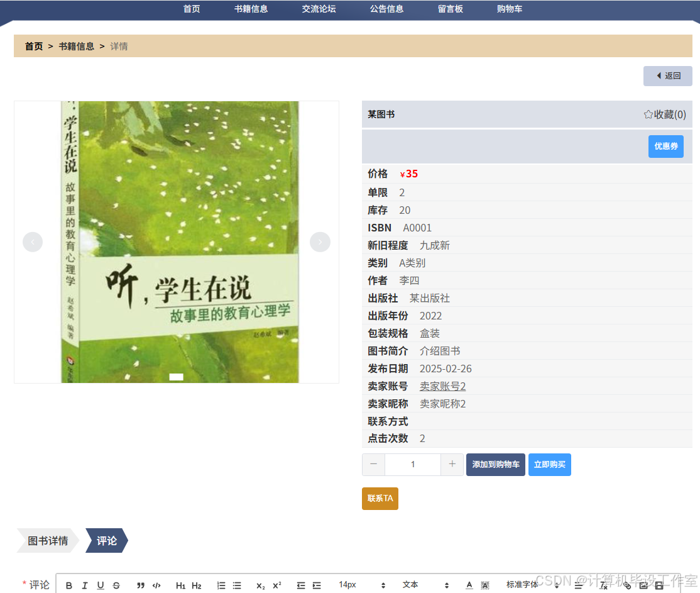The height and width of the screenshot is (593, 700).
Task: Toggle strikethrough in comment editor
Action: pos(116,585)
